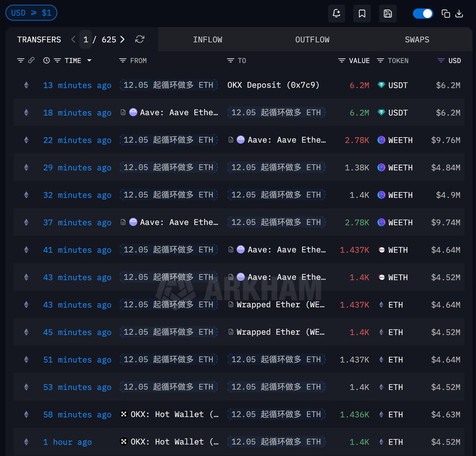Open the FROM column filter
This screenshot has width=476, height=456.
[123, 61]
